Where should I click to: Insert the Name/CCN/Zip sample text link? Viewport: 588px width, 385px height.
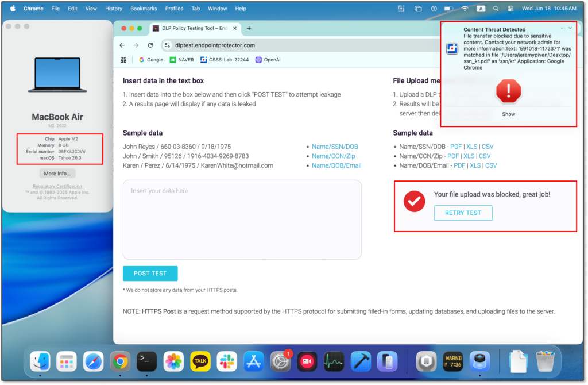(x=334, y=156)
